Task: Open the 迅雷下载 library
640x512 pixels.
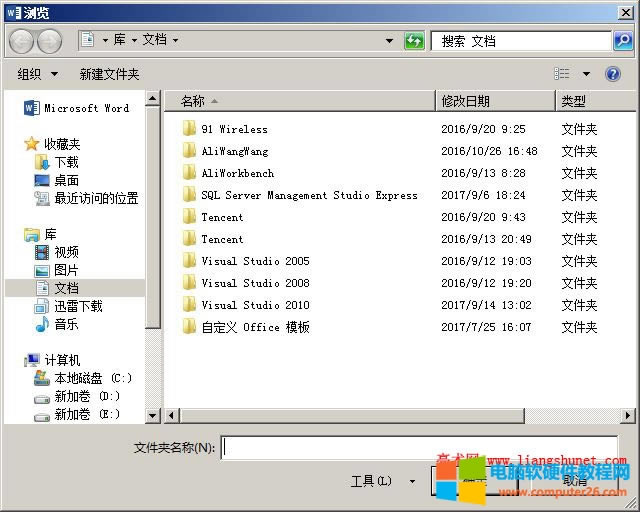Action: [x=78, y=306]
